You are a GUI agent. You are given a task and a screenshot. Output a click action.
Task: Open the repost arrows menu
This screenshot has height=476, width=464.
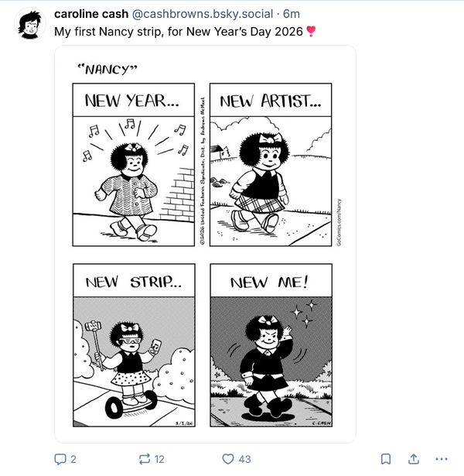(x=144, y=459)
